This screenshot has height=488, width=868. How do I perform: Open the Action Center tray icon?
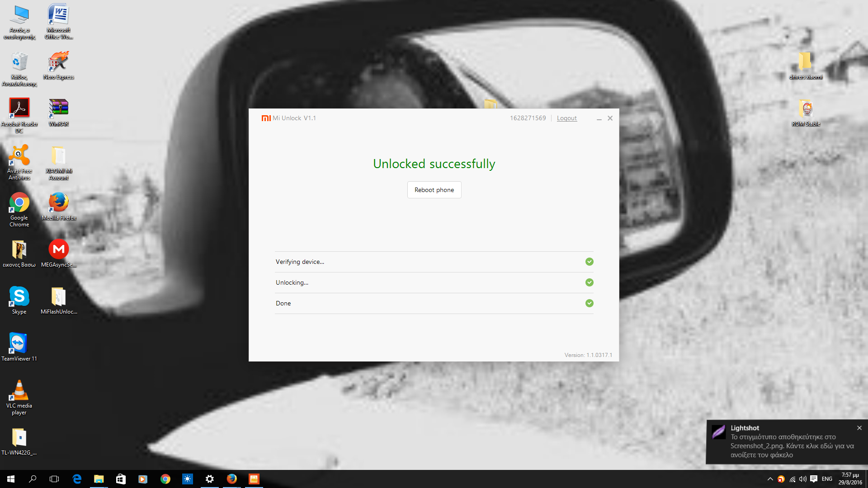pos(814,479)
